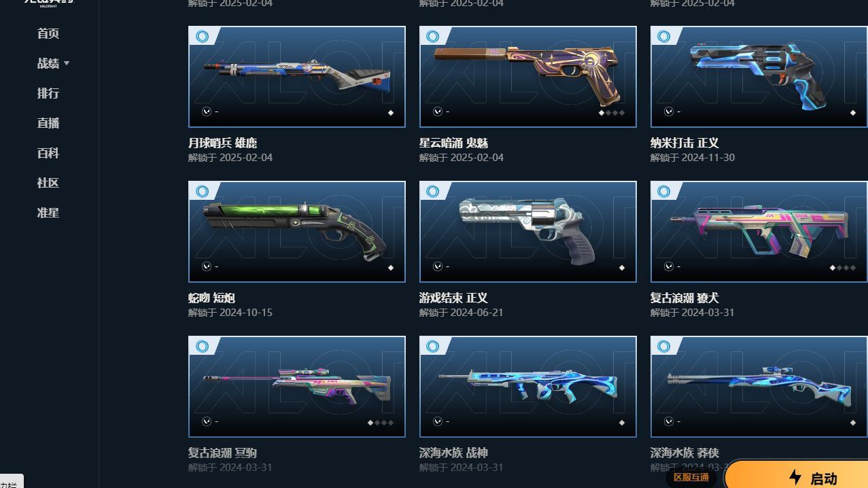Click level diamonds on 复古浪潮 獠犬 skin
The image size is (868, 488).
tap(842, 268)
